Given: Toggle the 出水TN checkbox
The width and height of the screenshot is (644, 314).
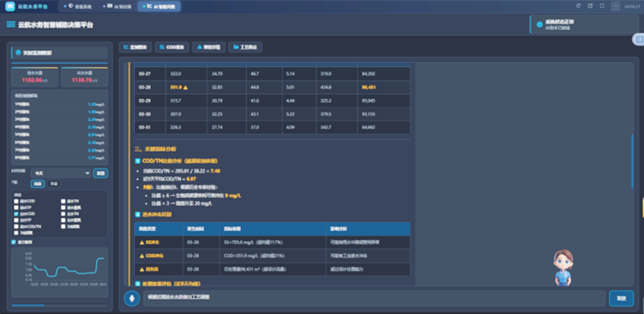Looking at the screenshot, I should 63,214.
